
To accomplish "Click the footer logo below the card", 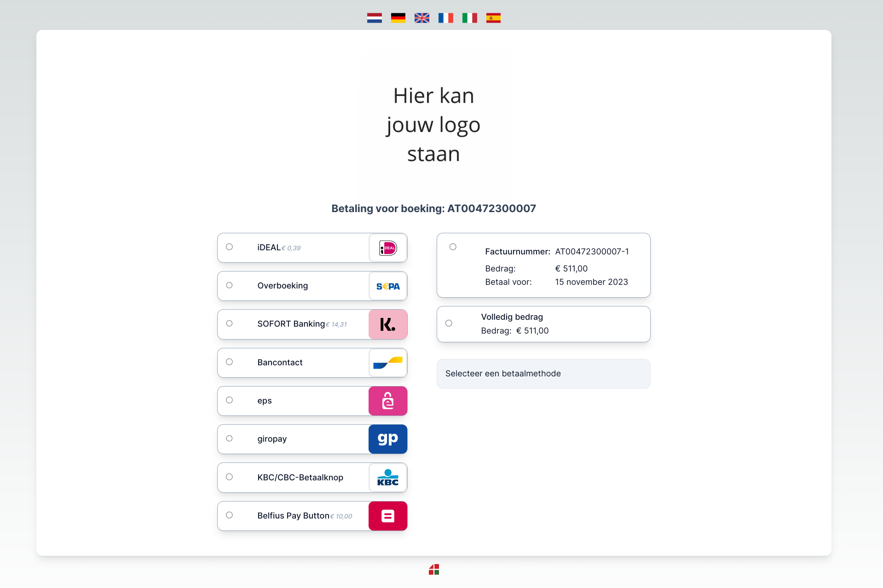I will click(x=434, y=570).
